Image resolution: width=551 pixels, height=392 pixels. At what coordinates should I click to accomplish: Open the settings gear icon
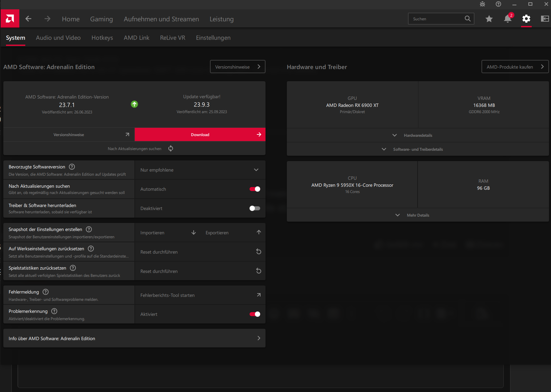526,19
